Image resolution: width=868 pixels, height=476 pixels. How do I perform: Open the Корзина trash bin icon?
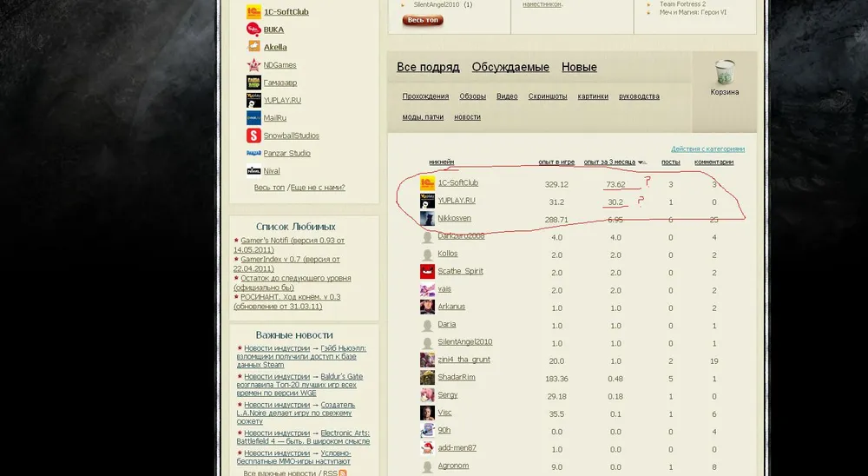tap(724, 72)
